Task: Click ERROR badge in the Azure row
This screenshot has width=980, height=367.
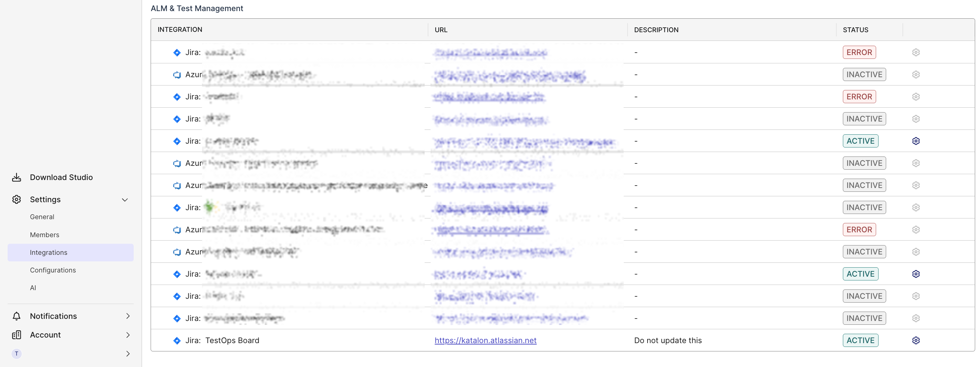Action: coord(859,230)
